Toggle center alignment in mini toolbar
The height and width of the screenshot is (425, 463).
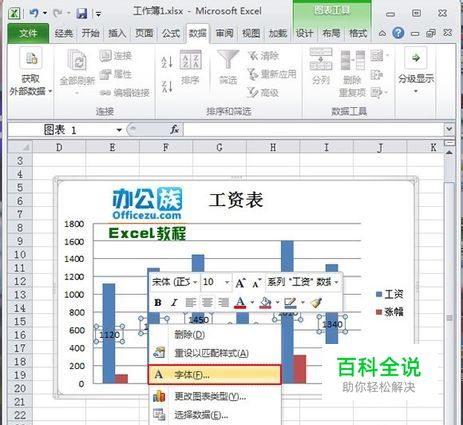(207, 302)
